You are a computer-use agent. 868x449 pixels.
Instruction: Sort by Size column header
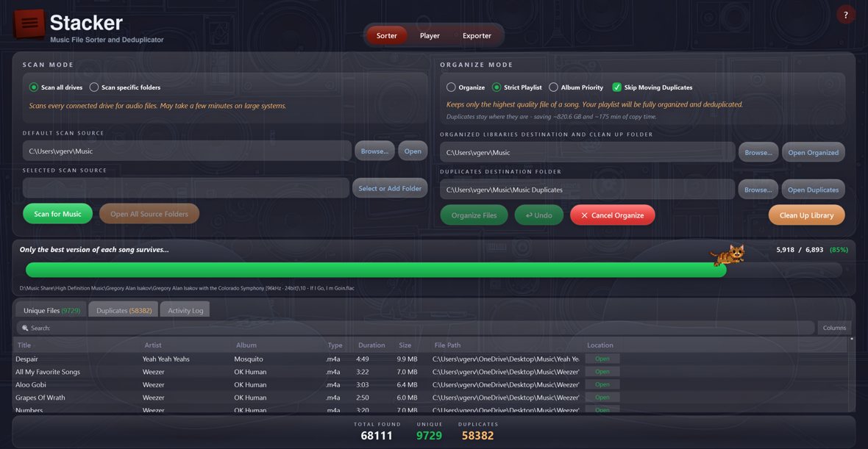(405, 345)
